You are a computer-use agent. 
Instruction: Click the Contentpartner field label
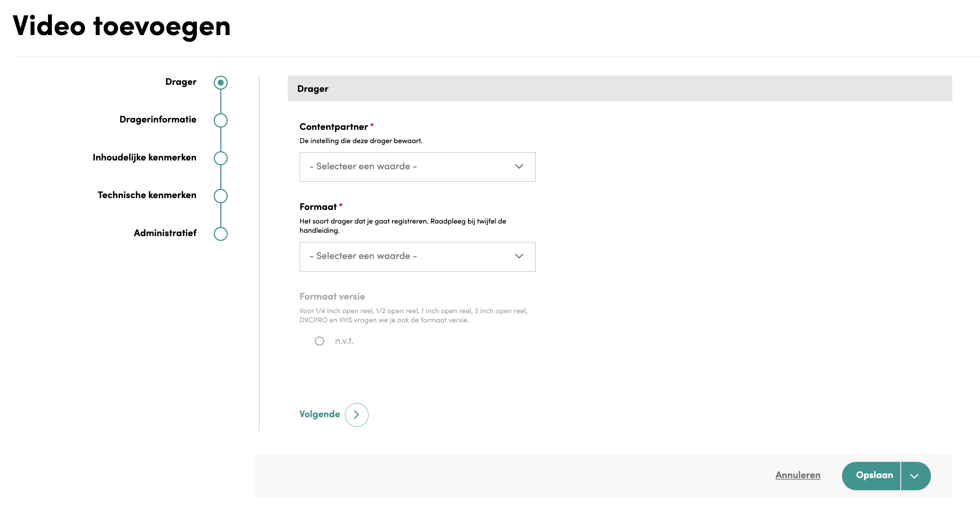point(334,127)
